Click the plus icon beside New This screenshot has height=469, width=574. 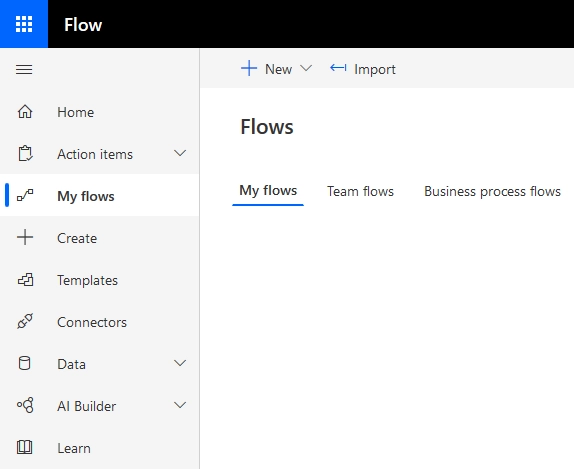point(249,68)
